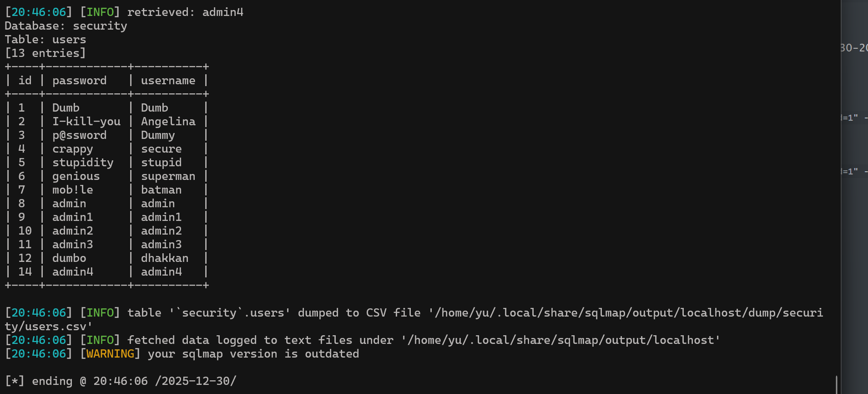The height and width of the screenshot is (394, 868).
Task: Click the 'superman' username cell
Action: 168,176
